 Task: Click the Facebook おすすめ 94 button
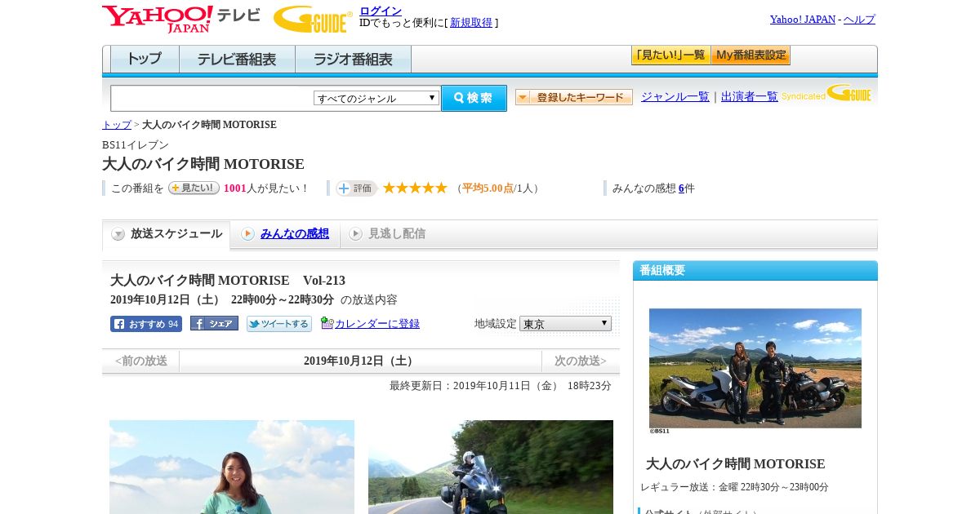[146, 324]
